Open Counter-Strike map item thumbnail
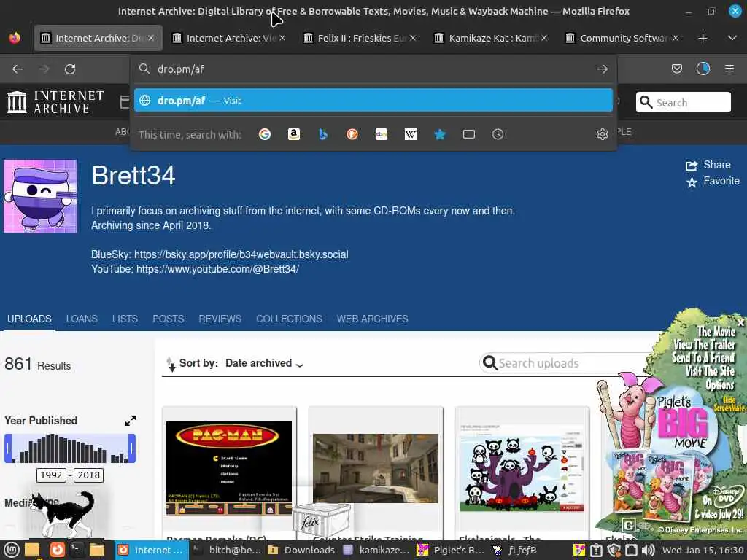Image resolution: width=747 pixels, height=560 pixels. pyautogui.click(x=376, y=468)
